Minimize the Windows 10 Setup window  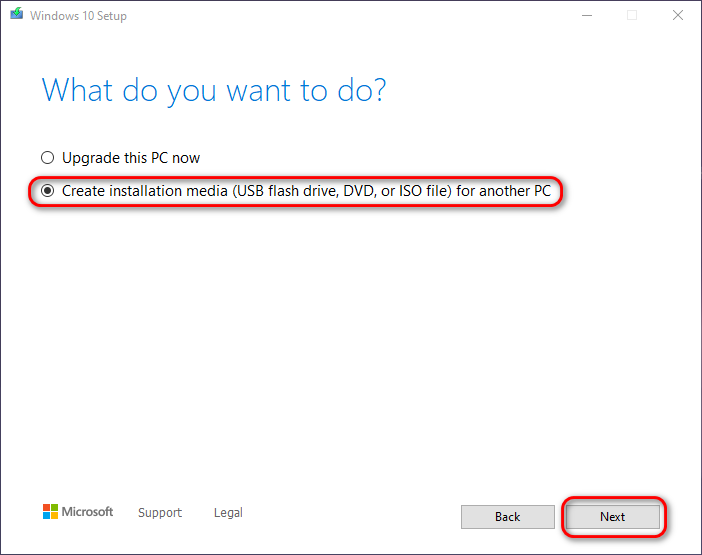click(x=587, y=16)
